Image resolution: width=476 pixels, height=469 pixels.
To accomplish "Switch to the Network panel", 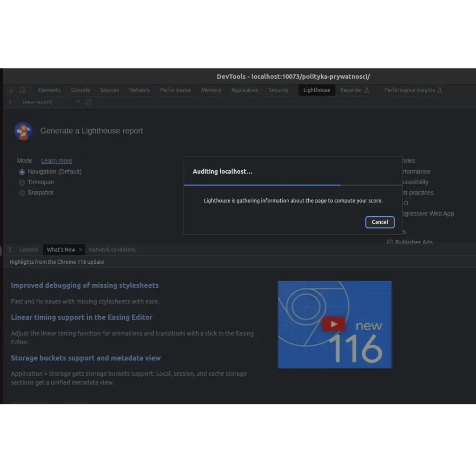I will tap(139, 90).
